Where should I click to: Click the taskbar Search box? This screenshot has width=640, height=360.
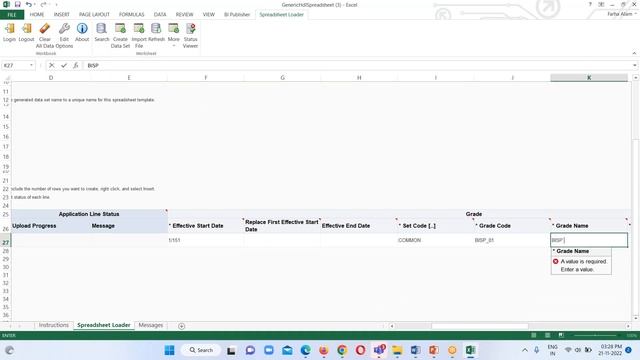[202, 350]
